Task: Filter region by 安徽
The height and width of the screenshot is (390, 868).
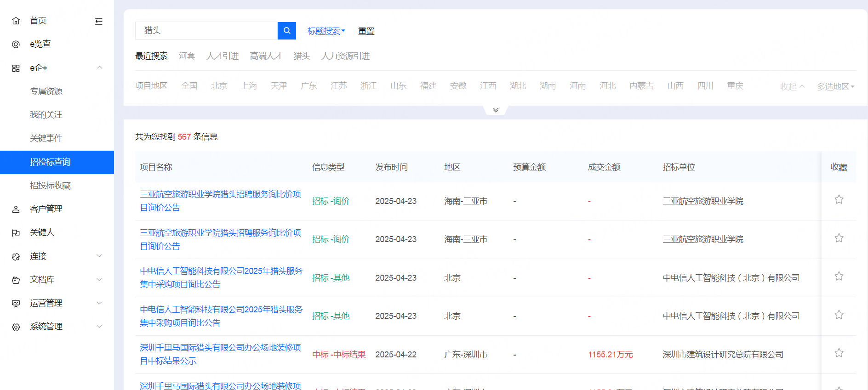Action: 458,86
